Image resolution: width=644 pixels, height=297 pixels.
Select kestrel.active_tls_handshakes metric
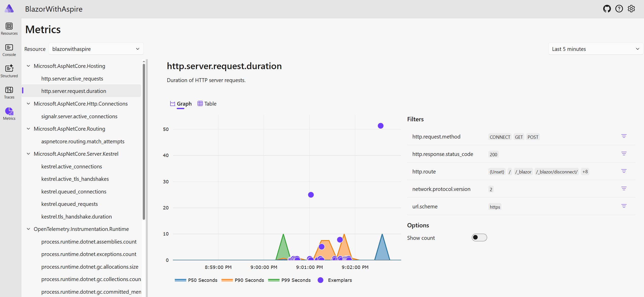pos(75,179)
